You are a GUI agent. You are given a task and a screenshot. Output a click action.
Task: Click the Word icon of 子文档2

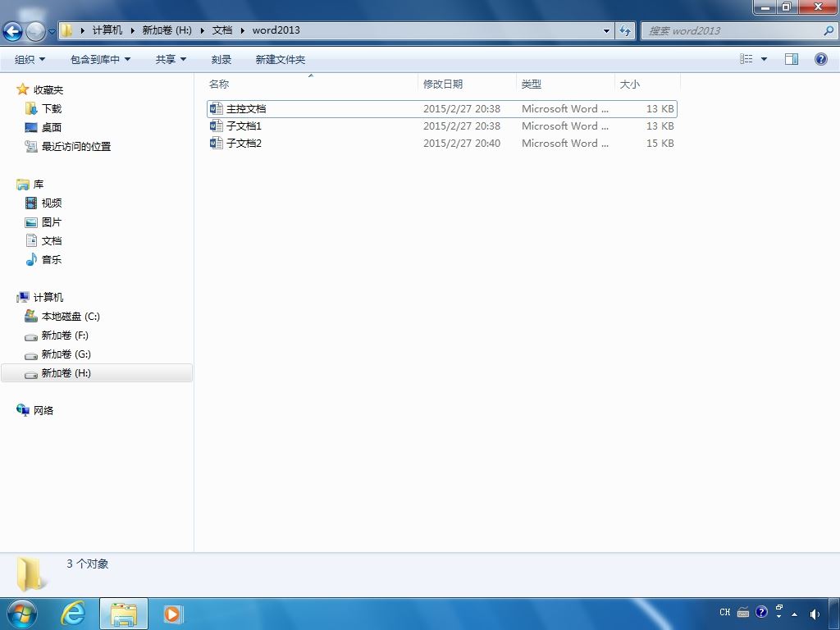coord(217,143)
